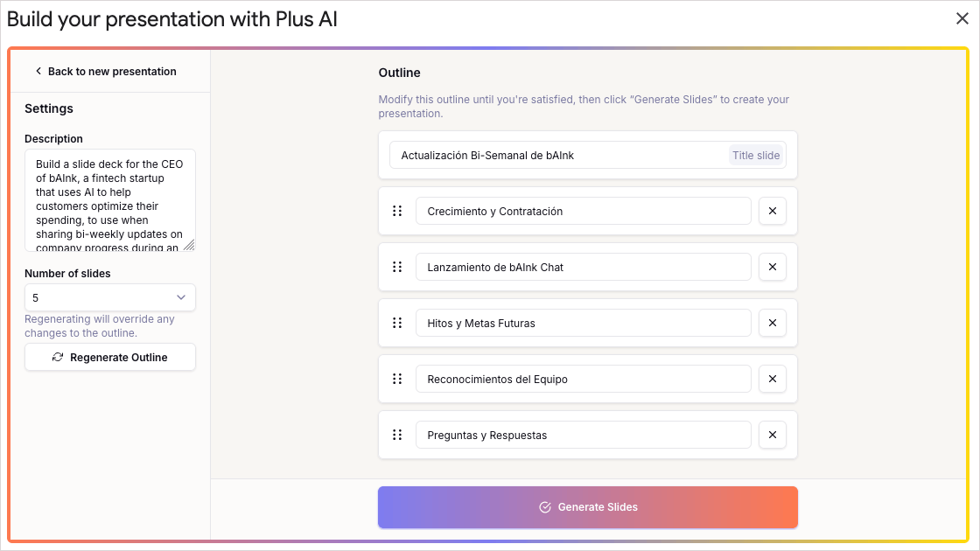Click the description resize grip corner

click(189, 246)
